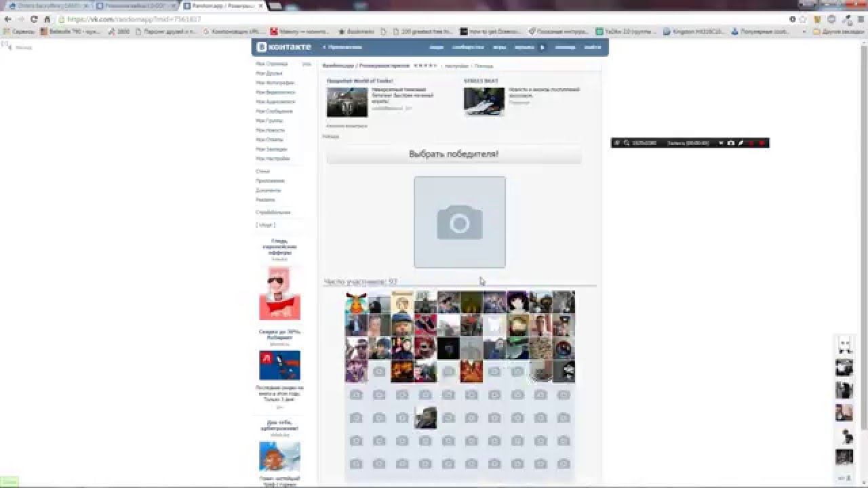Image resolution: width=868 pixels, height=488 pixels.
Task: Click the ВКонтакте logo in header
Action: 284,47
